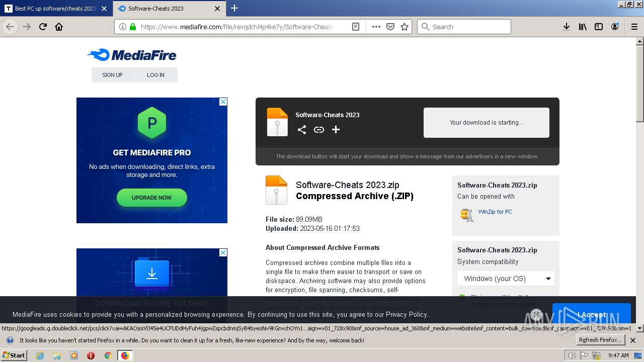This screenshot has width=644, height=362.
Task: Open a new tab with the plus button
Action: [x=234, y=8]
